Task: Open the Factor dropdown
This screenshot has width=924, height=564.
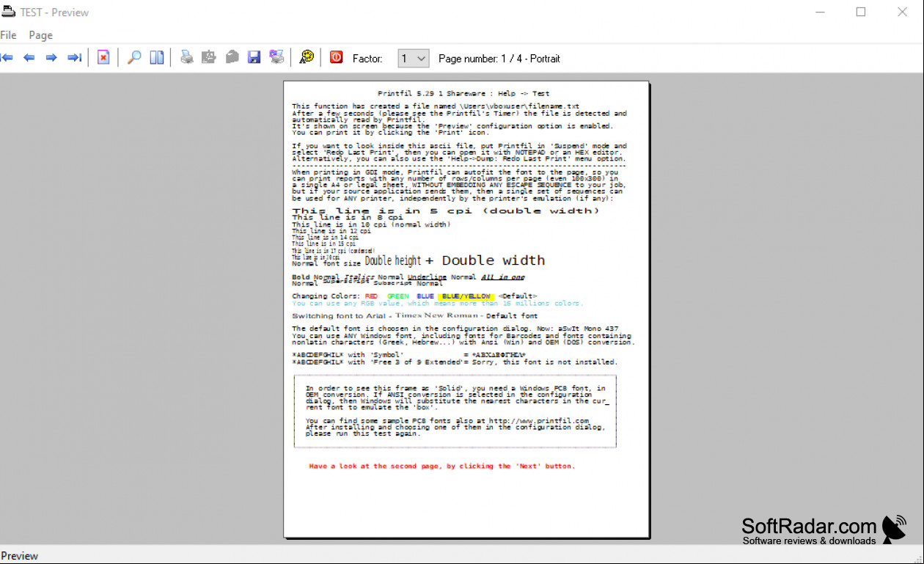Action: [414, 58]
